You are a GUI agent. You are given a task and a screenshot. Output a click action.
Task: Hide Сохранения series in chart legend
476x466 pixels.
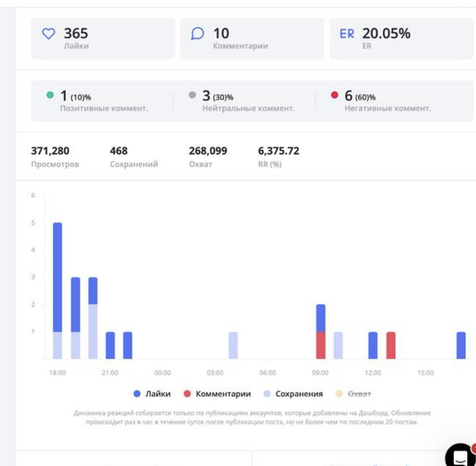click(x=299, y=394)
